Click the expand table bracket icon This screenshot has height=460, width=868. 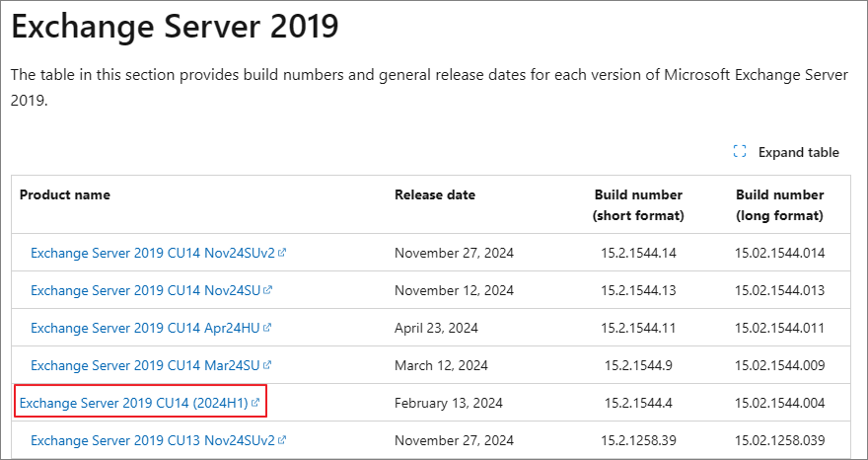point(740,152)
